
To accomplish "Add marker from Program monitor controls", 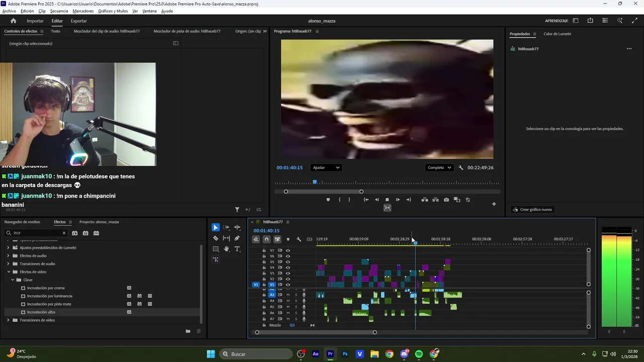I will [328, 200].
